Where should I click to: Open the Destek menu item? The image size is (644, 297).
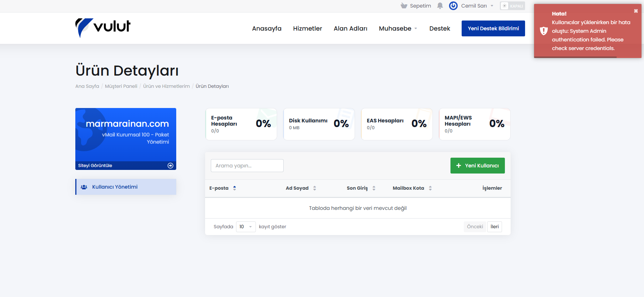[x=440, y=28]
